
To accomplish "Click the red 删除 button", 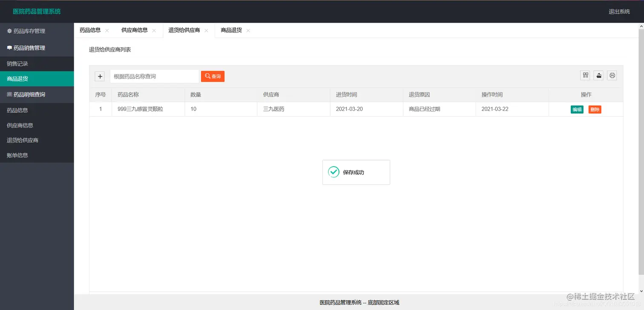I will [x=595, y=109].
